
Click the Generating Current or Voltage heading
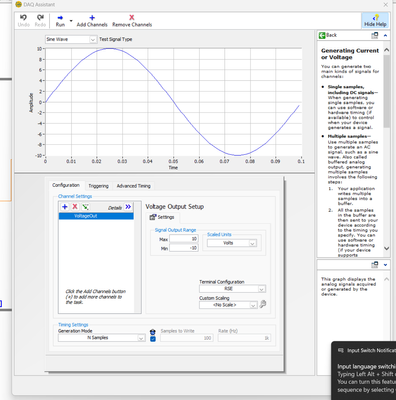[350, 54]
